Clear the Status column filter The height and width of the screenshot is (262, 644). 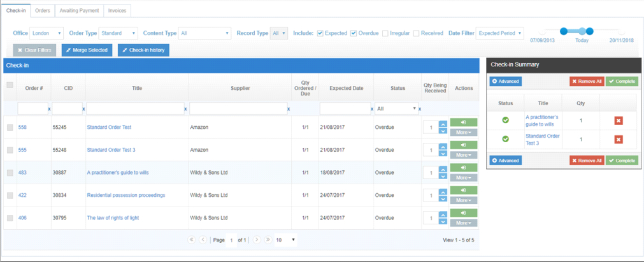click(x=420, y=109)
